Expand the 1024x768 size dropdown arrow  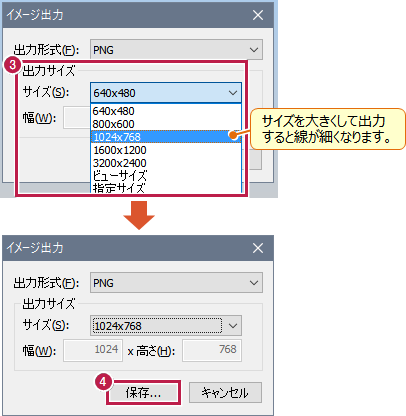pyautogui.click(x=233, y=326)
